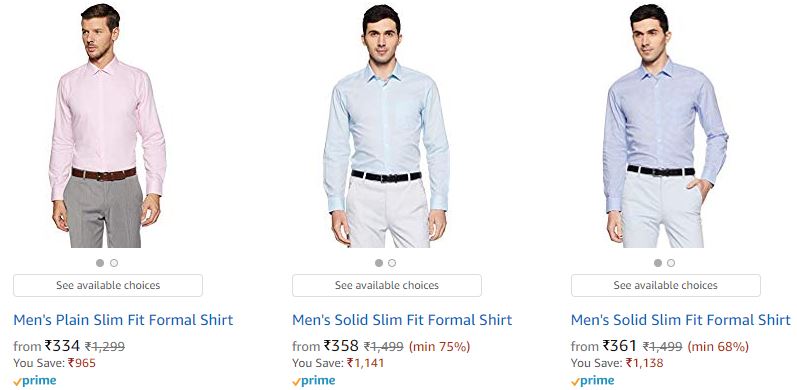Select first image dot under lavender shirt
This screenshot has width=797, height=390.
(658, 263)
